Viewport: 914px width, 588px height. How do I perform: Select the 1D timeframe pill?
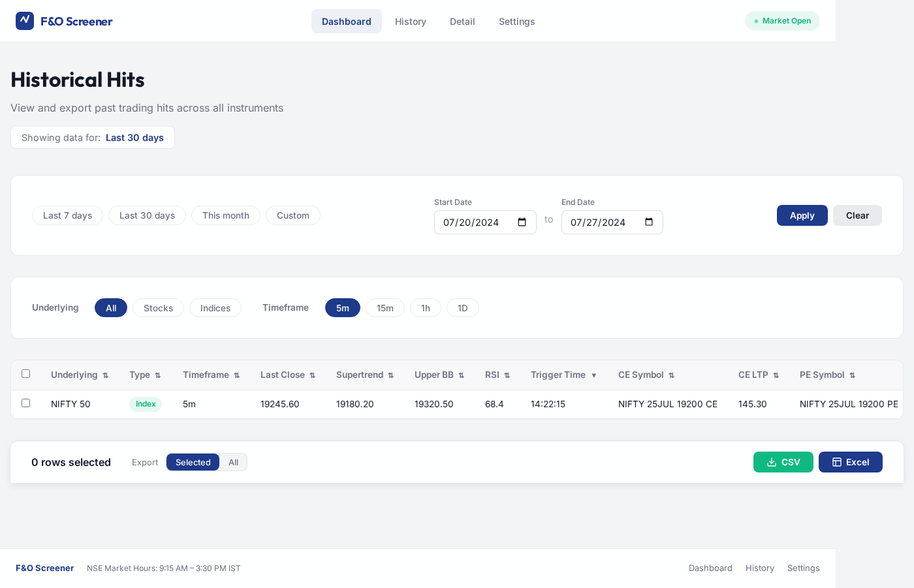(x=463, y=308)
